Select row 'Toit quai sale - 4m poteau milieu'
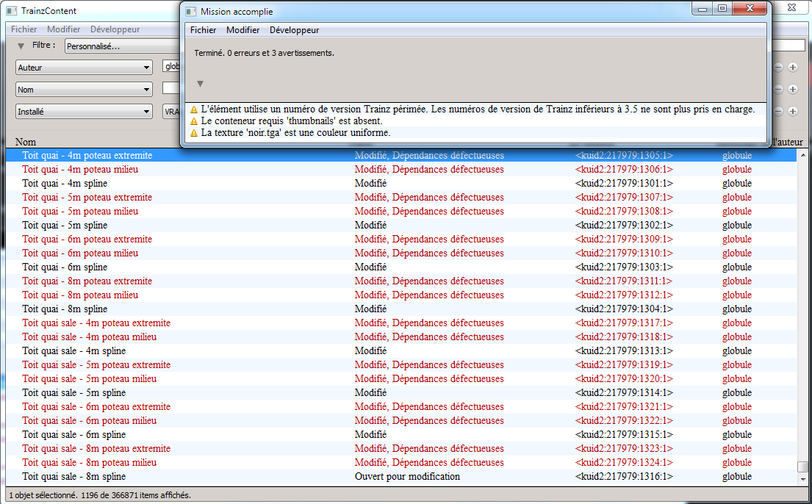The width and height of the screenshot is (812, 504). pos(401,337)
